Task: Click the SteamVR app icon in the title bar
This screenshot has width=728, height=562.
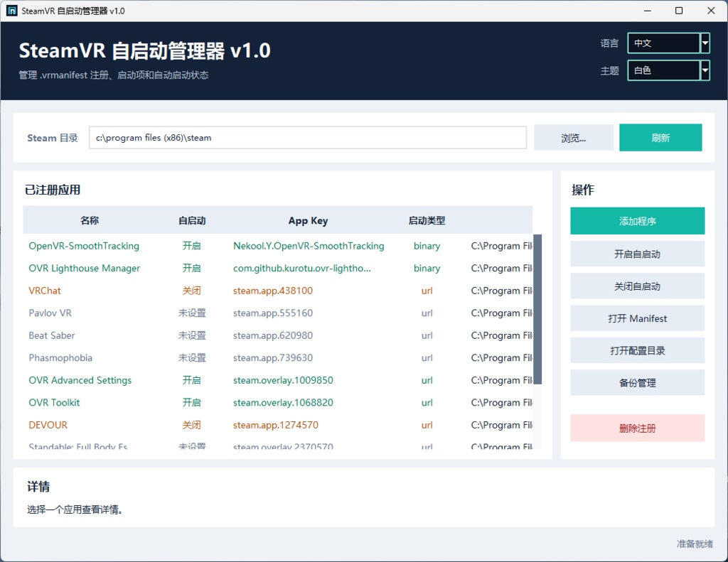Action: (x=11, y=11)
